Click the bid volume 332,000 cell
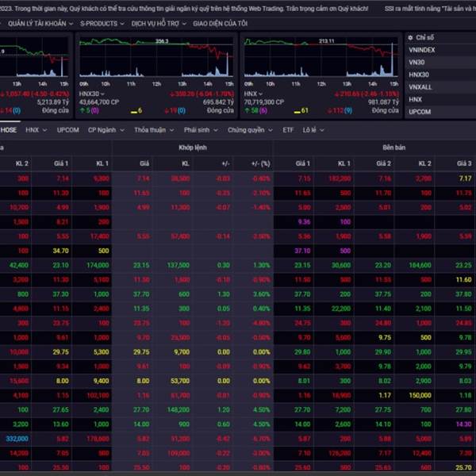 17,439
